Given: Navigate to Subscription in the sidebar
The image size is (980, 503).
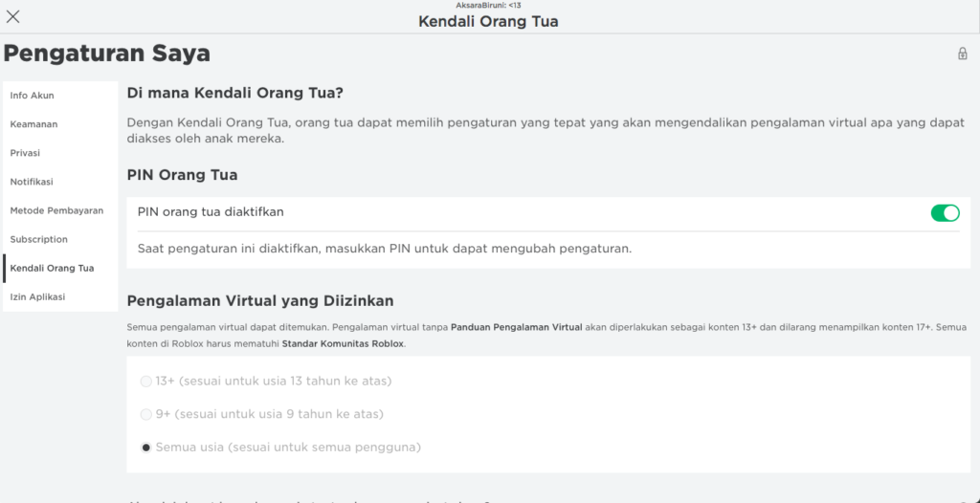Looking at the screenshot, I should (x=39, y=239).
